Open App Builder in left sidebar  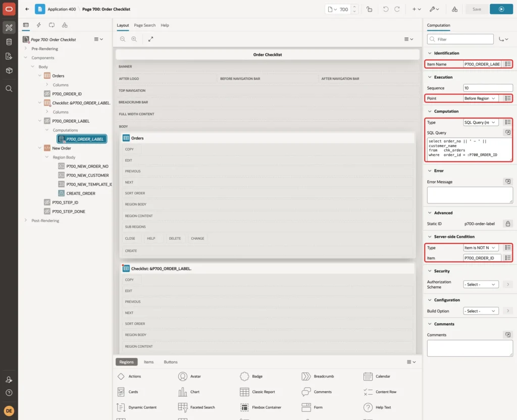[x=9, y=28]
